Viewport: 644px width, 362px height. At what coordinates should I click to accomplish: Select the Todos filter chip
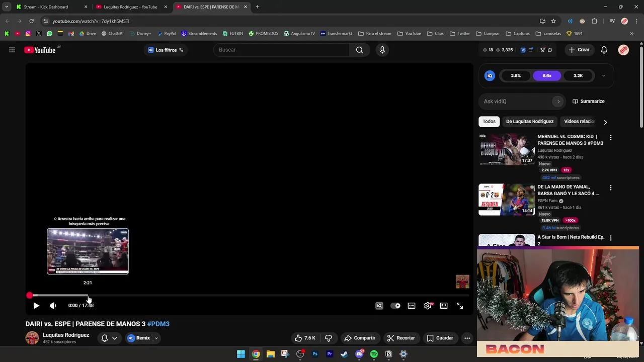coord(489,122)
